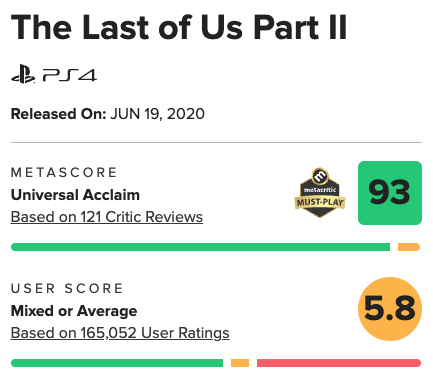Click the yellow 5.8 user score circle

click(390, 309)
